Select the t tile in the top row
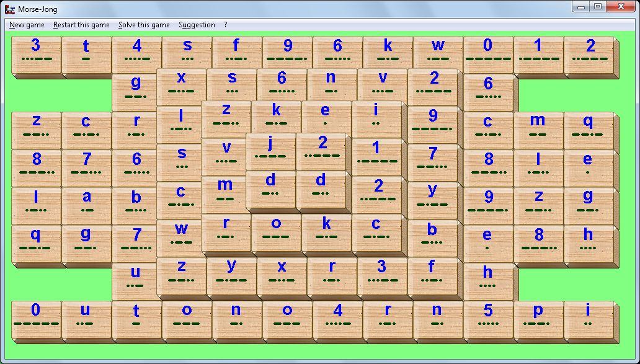The height and width of the screenshot is (364, 640). pyautogui.click(x=87, y=55)
